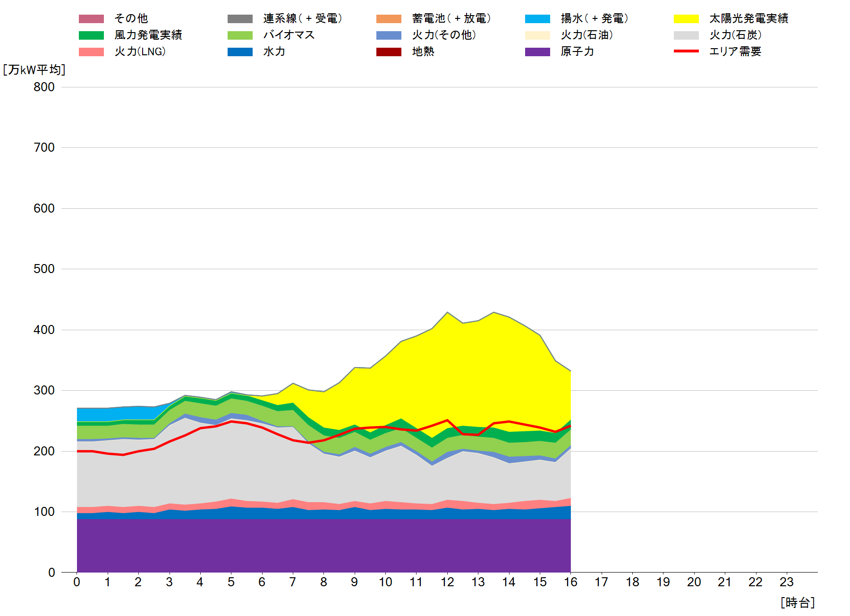Image resolution: width=850 pixels, height=616 pixels.
Task: Click hour 23 on the x-axis
Action: coord(787,582)
